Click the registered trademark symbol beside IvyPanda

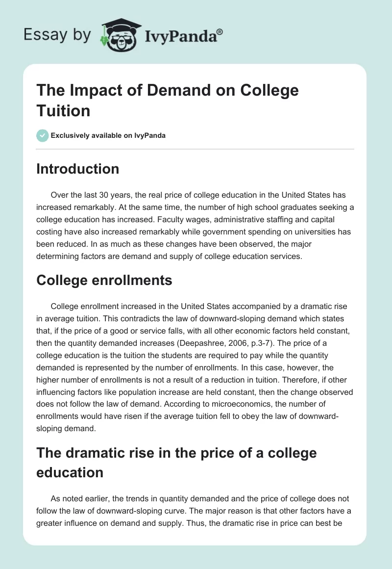[220, 31]
